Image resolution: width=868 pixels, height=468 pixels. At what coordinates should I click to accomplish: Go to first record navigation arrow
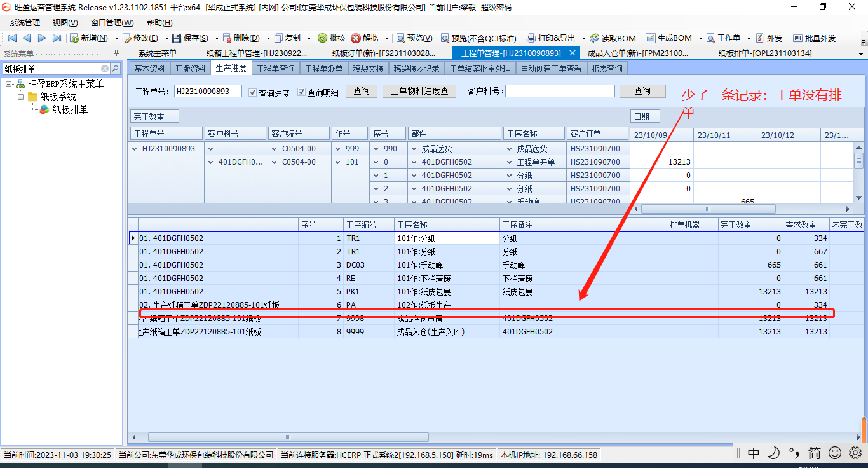pyautogui.click(x=12, y=38)
